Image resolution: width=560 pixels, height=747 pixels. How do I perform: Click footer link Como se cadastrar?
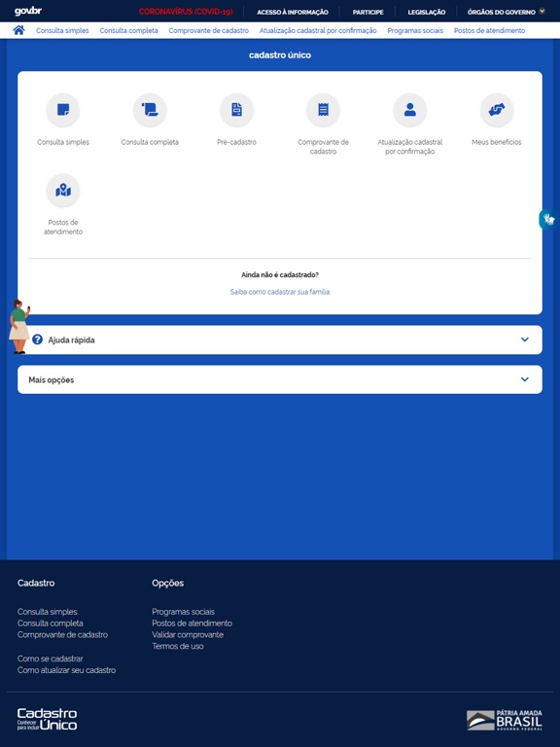click(x=50, y=658)
